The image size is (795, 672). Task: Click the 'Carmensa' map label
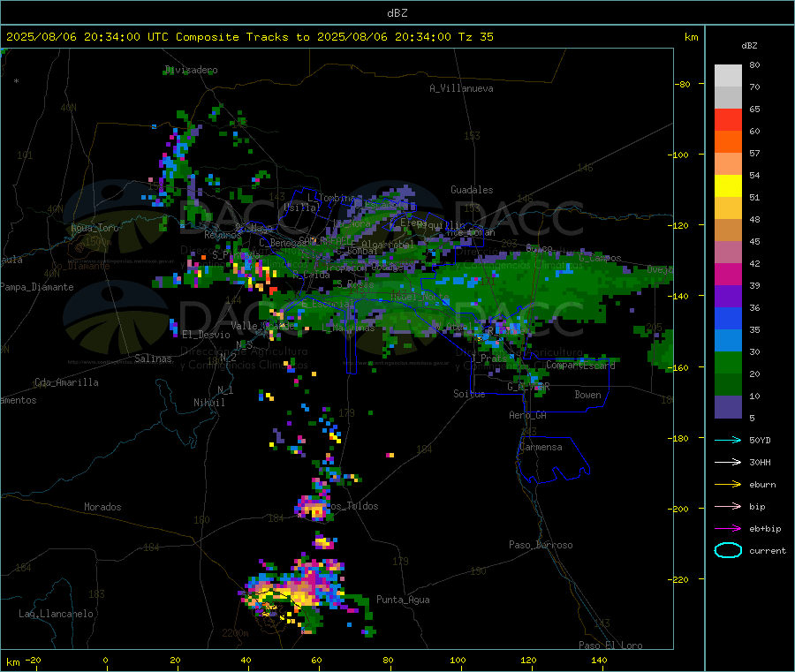(x=541, y=447)
